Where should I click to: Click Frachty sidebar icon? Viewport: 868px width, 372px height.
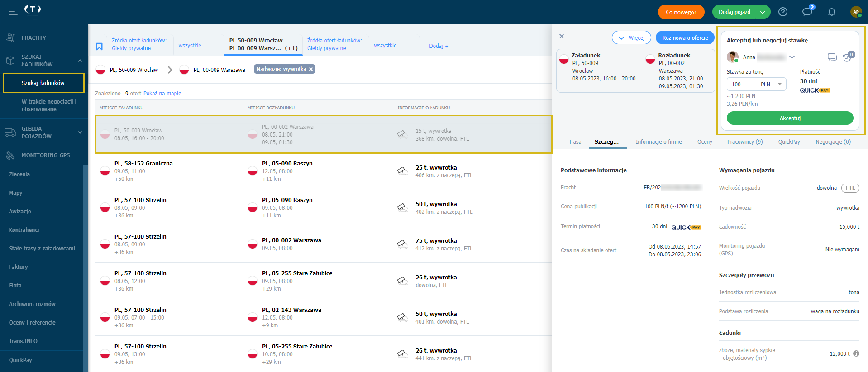pos(10,38)
